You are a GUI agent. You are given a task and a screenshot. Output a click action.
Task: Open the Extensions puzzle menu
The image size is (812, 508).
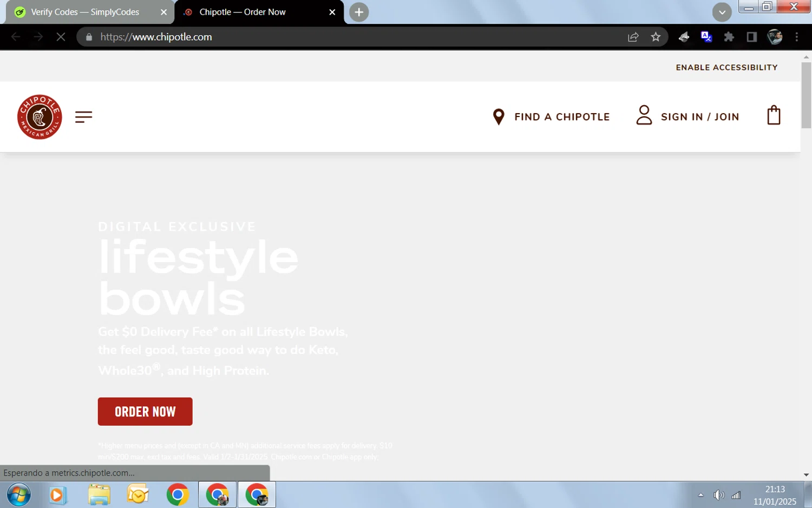[x=729, y=37]
